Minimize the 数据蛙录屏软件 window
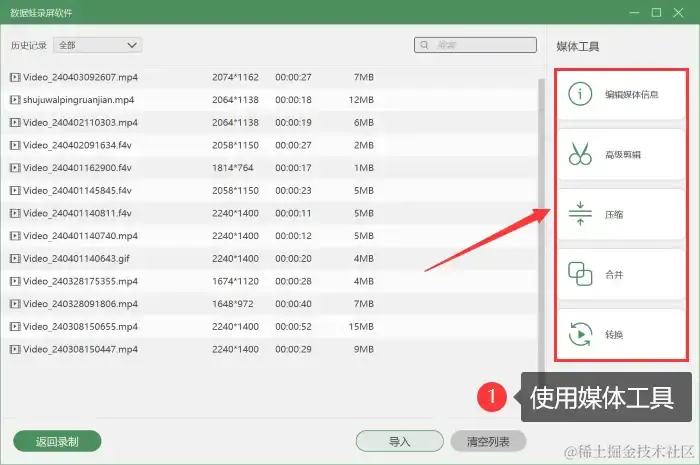 (x=634, y=13)
